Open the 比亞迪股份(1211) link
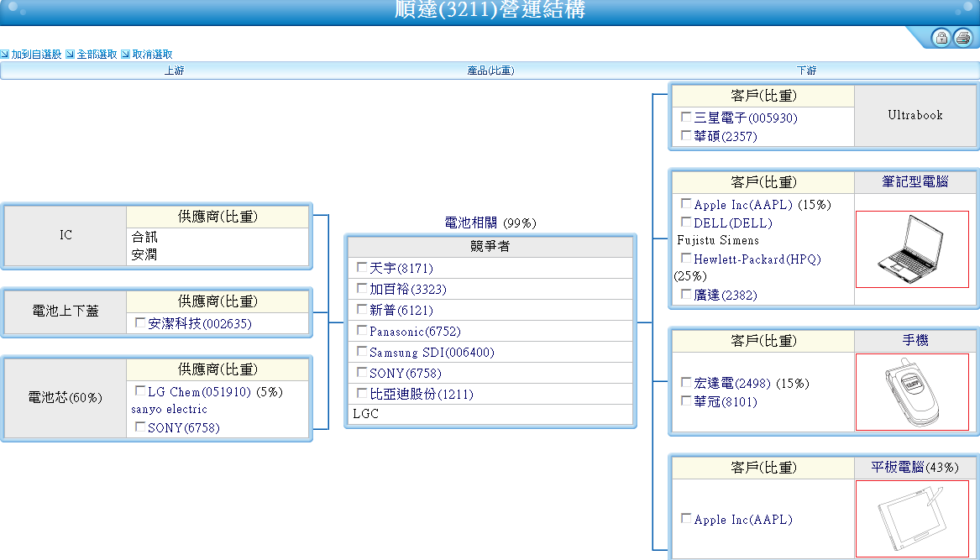This screenshot has width=980, height=560. (422, 395)
